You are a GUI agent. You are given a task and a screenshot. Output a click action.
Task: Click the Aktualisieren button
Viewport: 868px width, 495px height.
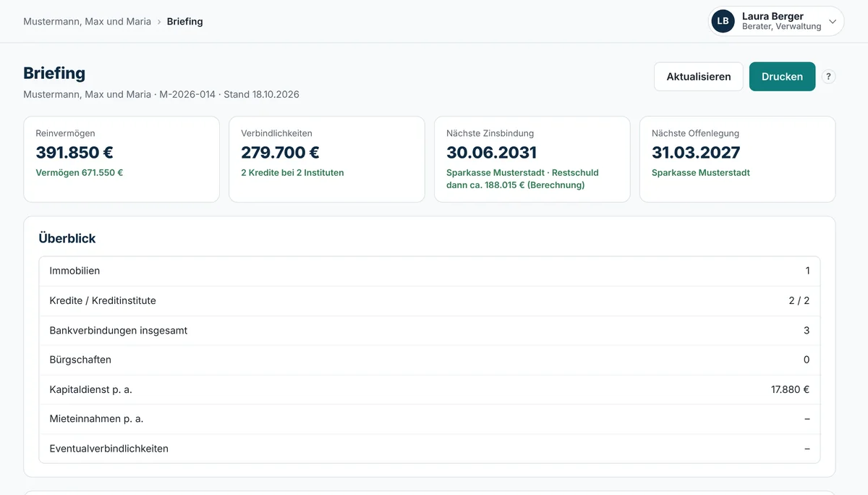699,77
